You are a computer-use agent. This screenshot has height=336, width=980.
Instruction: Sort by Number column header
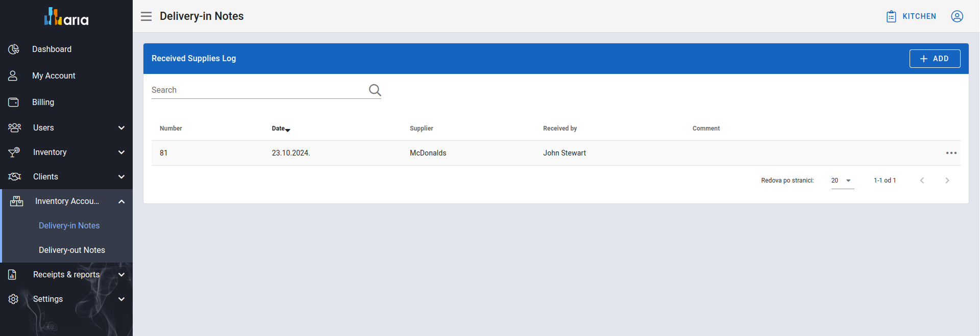[171, 128]
